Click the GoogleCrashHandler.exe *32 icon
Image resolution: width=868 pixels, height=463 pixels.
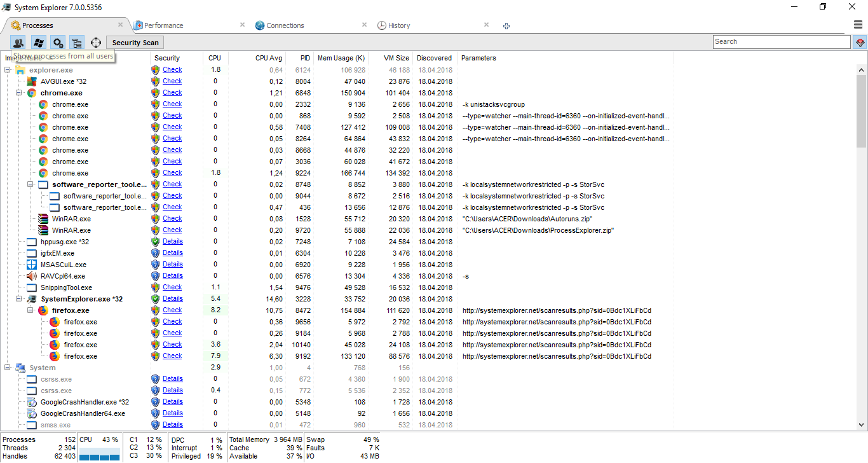(32, 402)
